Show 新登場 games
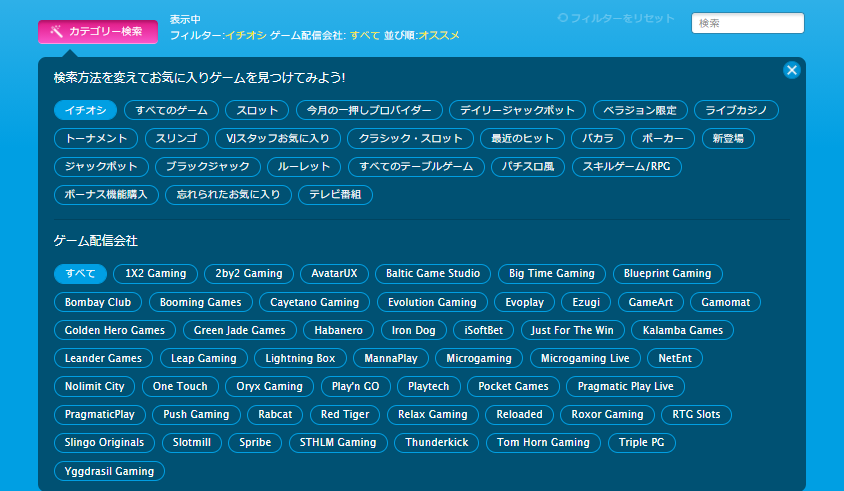The width and height of the screenshot is (844, 491). point(728,138)
